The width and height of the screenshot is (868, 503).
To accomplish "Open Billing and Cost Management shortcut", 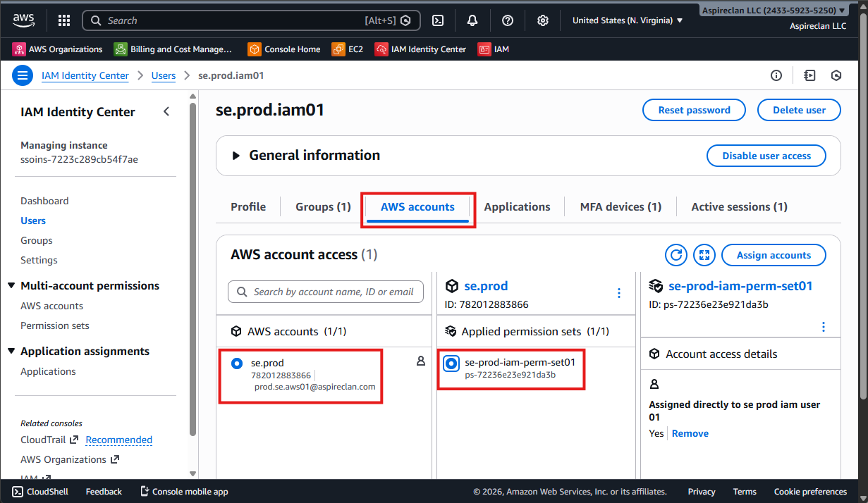I will (173, 49).
